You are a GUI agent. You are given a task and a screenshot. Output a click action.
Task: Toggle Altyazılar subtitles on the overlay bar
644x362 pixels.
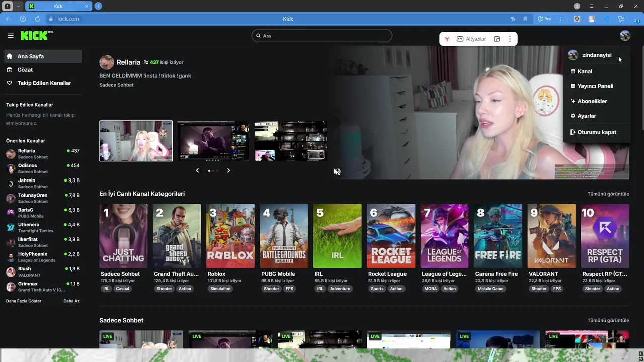pyautogui.click(x=471, y=39)
